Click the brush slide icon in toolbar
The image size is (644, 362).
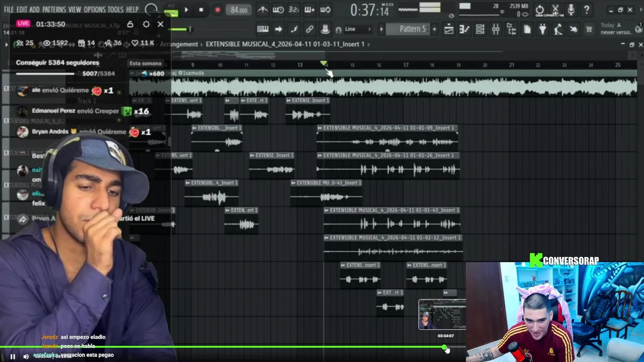[x=294, y=29]
